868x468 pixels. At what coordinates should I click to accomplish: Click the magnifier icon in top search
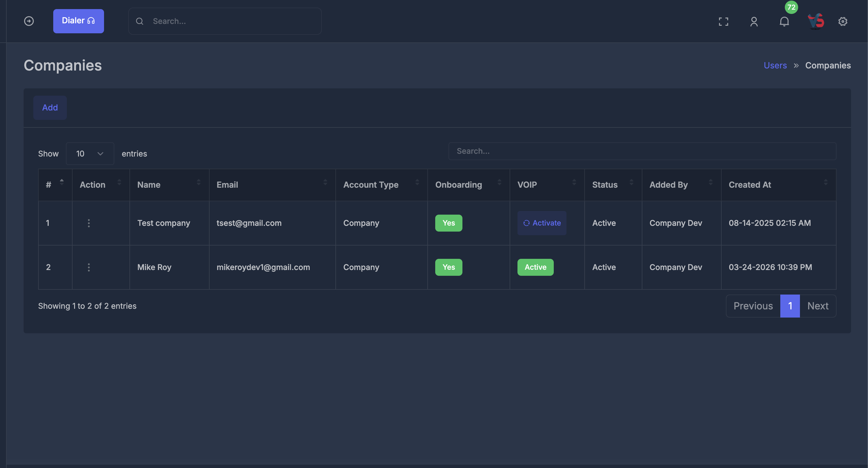pos(139,21)
